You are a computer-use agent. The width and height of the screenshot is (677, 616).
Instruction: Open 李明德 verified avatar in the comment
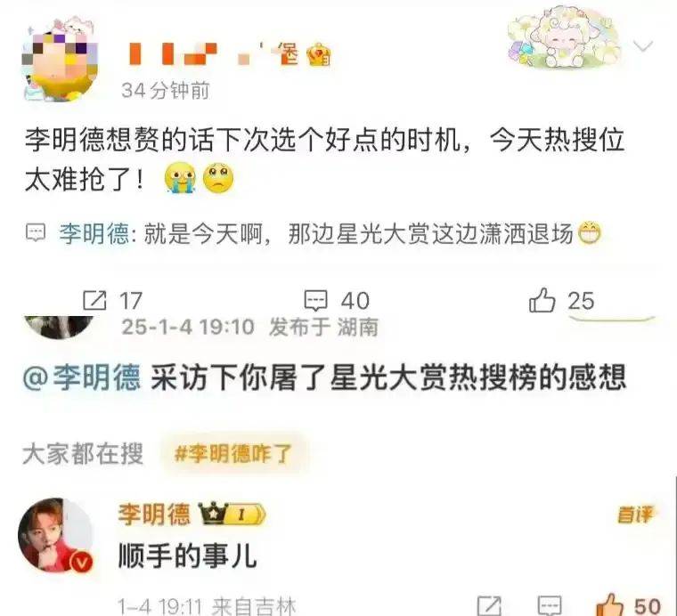click(56, 535)
